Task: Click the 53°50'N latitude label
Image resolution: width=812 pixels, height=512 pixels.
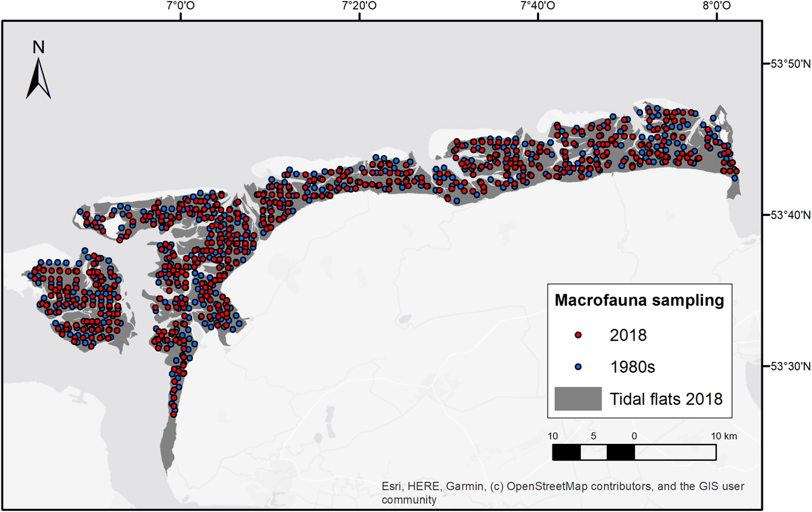Action: coord(790,64)
